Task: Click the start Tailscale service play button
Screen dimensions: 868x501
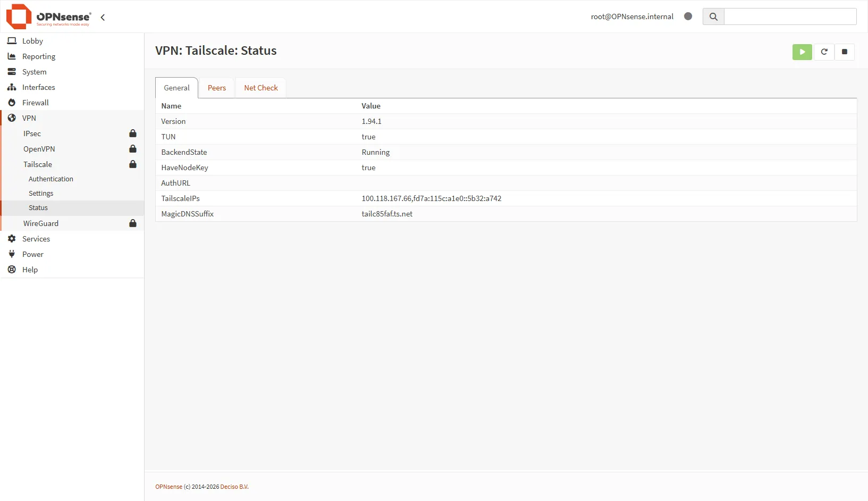Action: pyautogui.click(x=802, y=52)
